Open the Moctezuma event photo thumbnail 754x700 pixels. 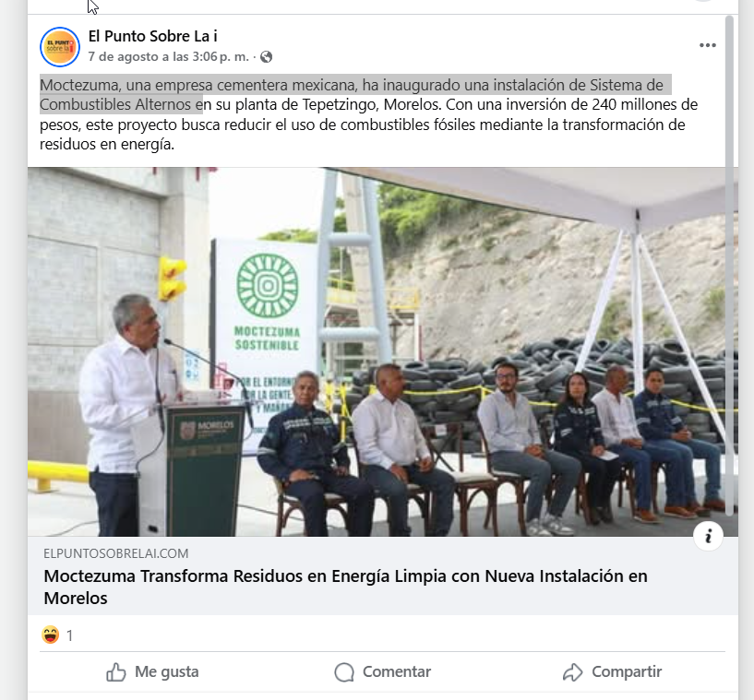pyautogui.click(x=383, y=351)
